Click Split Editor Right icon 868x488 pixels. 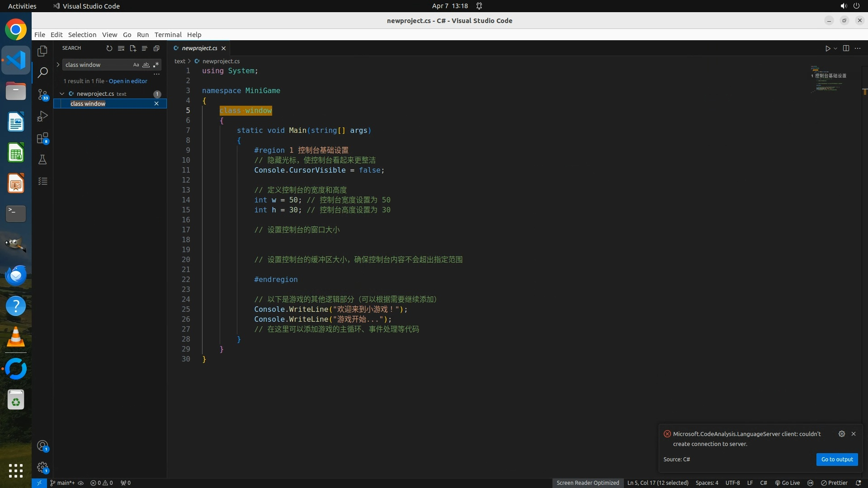846,48
